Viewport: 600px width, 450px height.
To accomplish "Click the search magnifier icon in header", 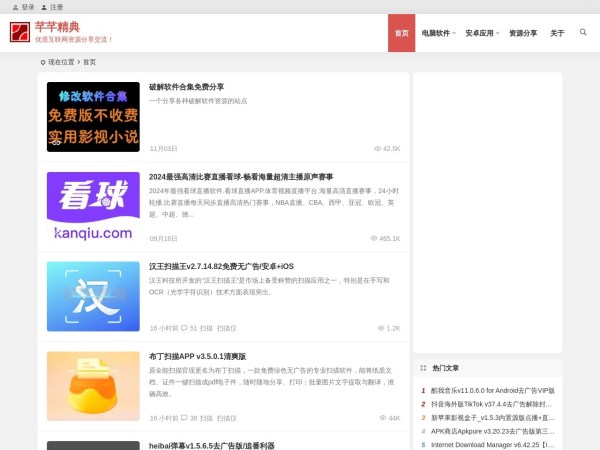I will pyautogui.click(x=583, y=32).
